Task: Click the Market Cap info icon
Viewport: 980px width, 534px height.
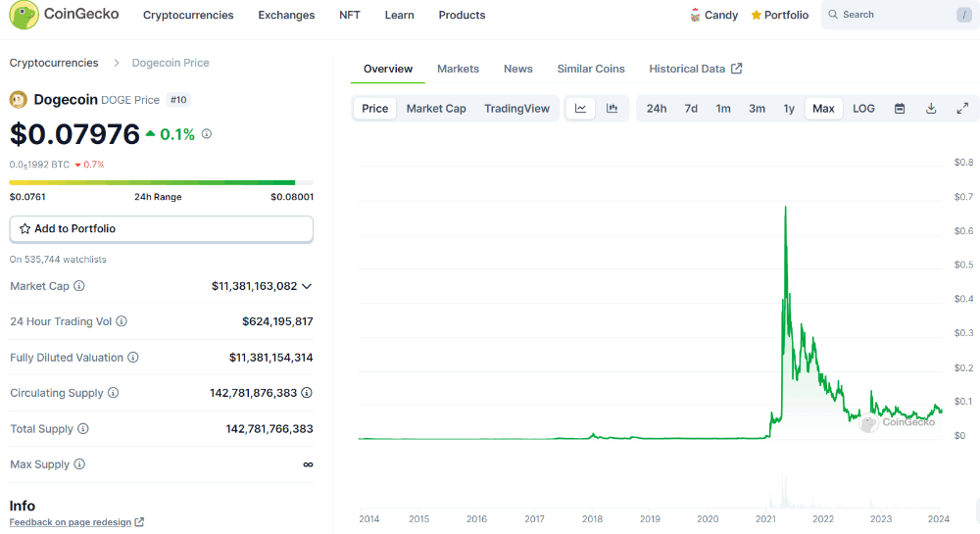Action: pos(79,286)
